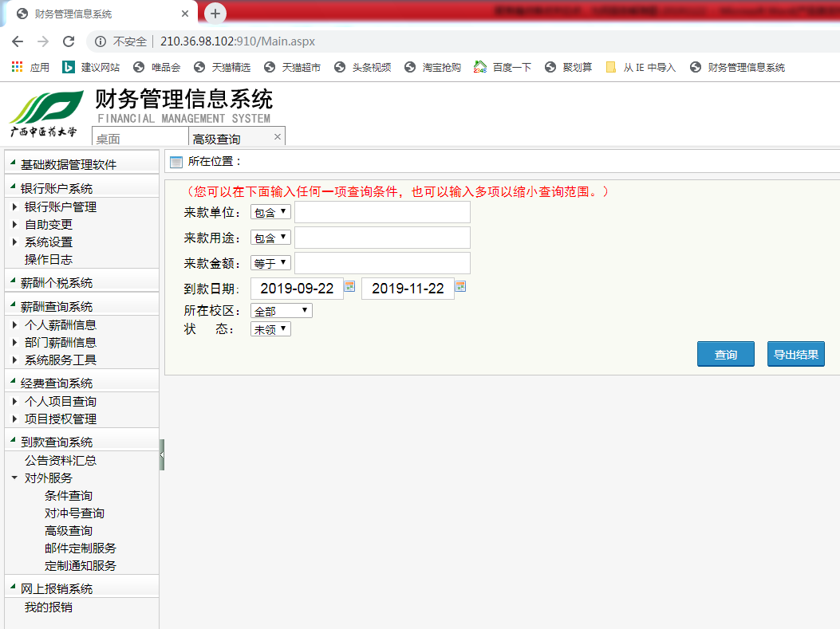Open 来款单位 match type dropdown

pos(271,212)
